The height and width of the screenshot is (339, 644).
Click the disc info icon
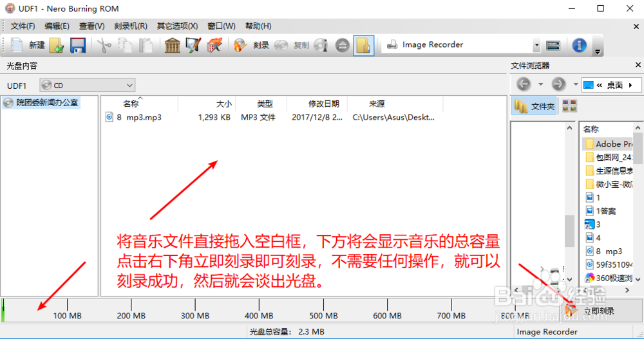pyautogui.click(x=321, y=45)
